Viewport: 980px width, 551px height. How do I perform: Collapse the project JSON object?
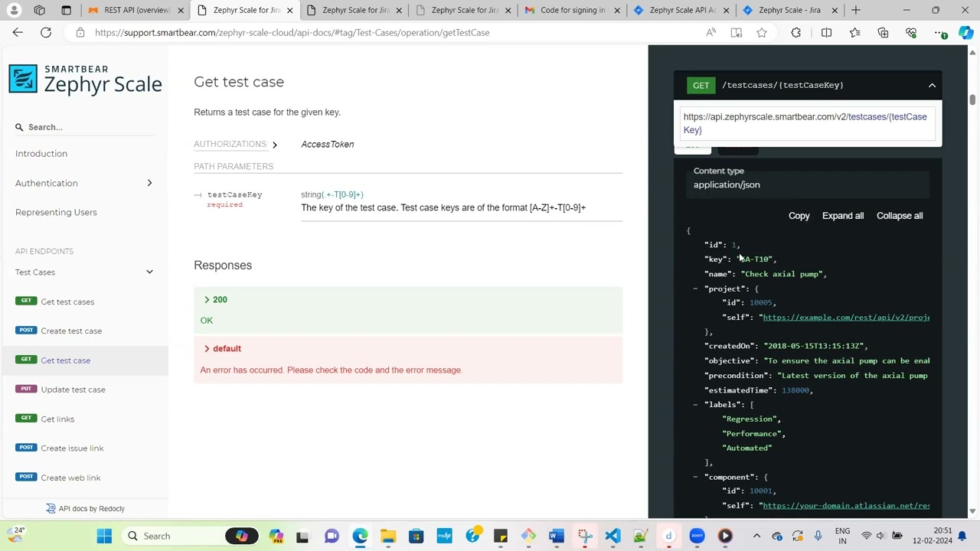695,289
